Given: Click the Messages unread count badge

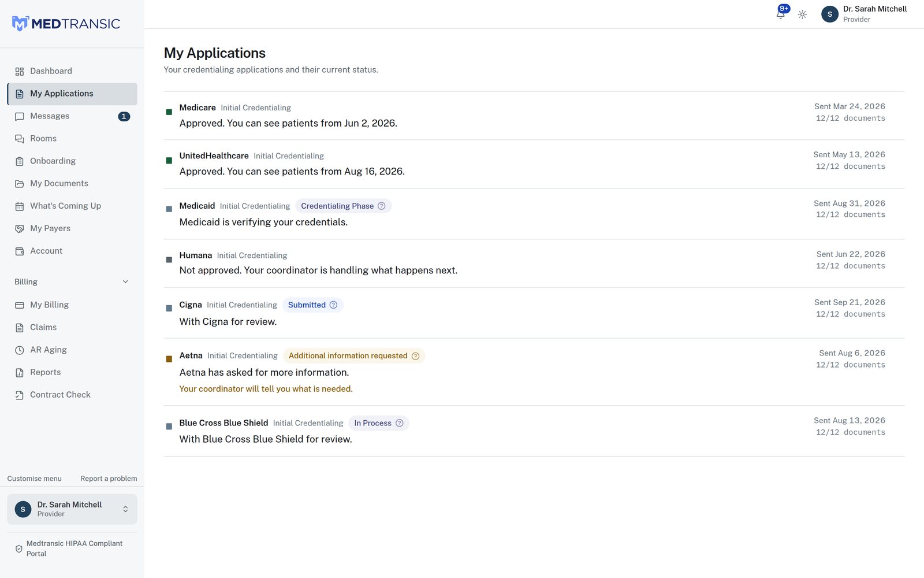Looking at the screenshot, I should point(124,116).
